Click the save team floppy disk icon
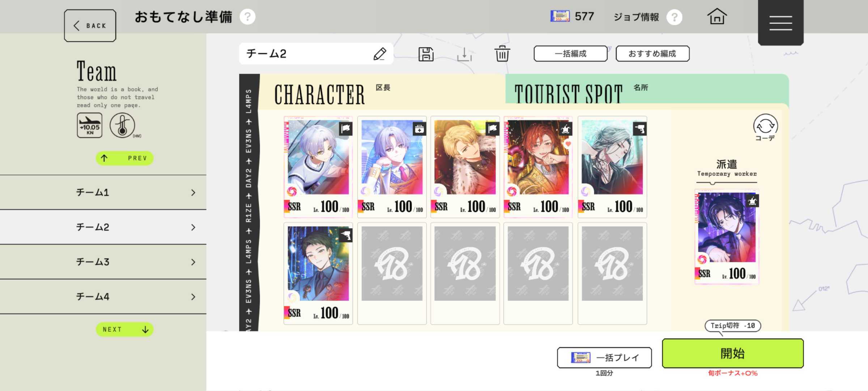This screenshot has width=868, height=391. [426, 54]
